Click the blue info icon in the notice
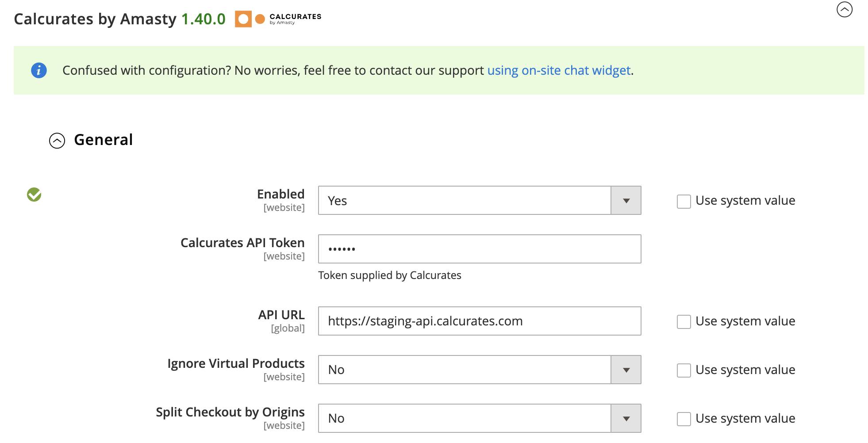 pos(39,70)
